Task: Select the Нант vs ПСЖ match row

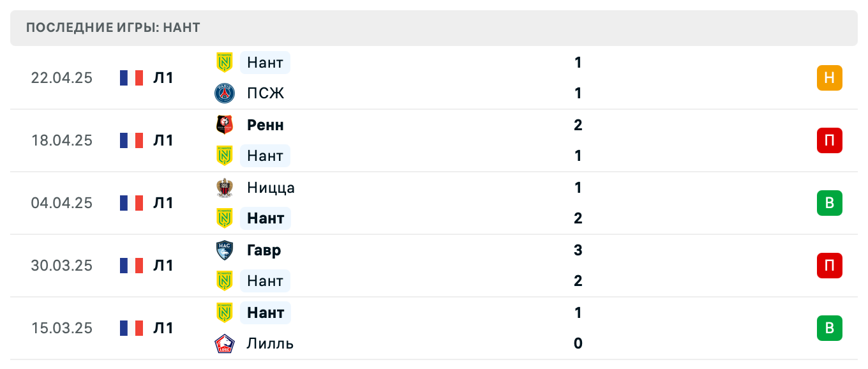Action: [x=434, y=77]
